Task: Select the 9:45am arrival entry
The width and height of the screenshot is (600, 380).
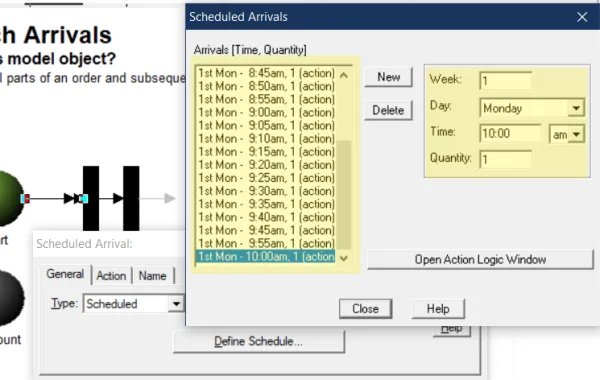Action: pyautogui.click(x=266, y=230)
